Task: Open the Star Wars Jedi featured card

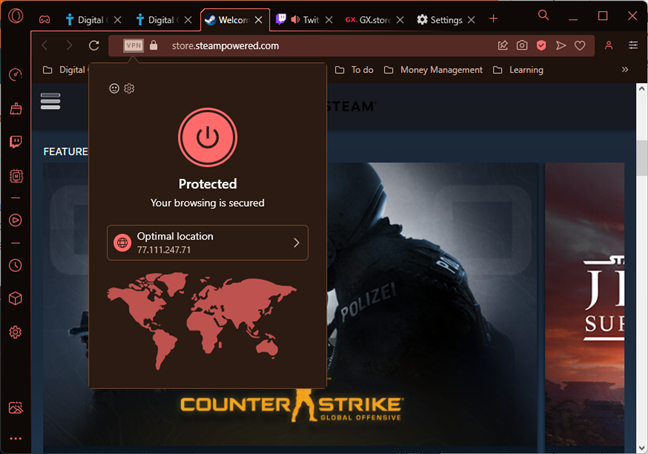Action: [584, 304]
